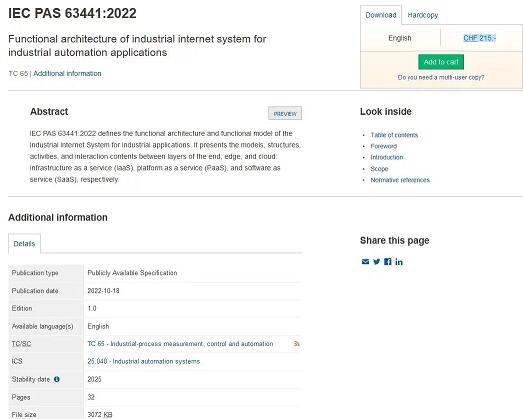The height and width of the screenshot is (419, 523).
Task: View the Foreword preview link
Action: pos(384,146)
